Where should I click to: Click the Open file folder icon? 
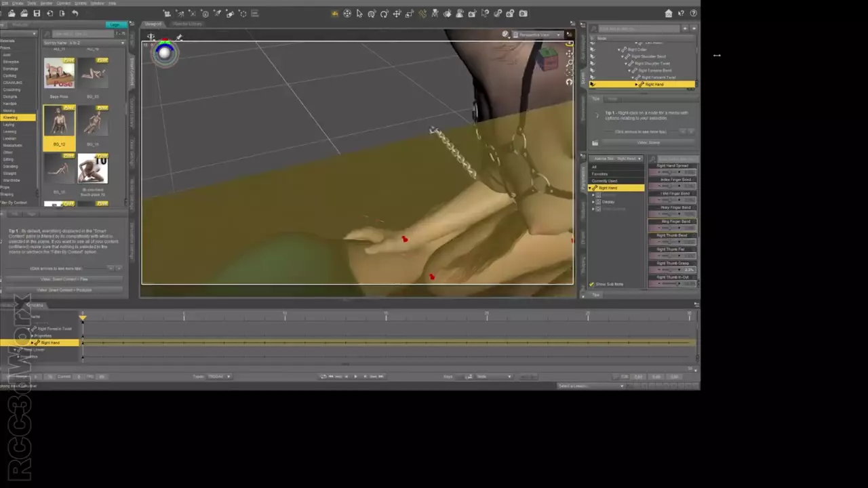[24, 14]
